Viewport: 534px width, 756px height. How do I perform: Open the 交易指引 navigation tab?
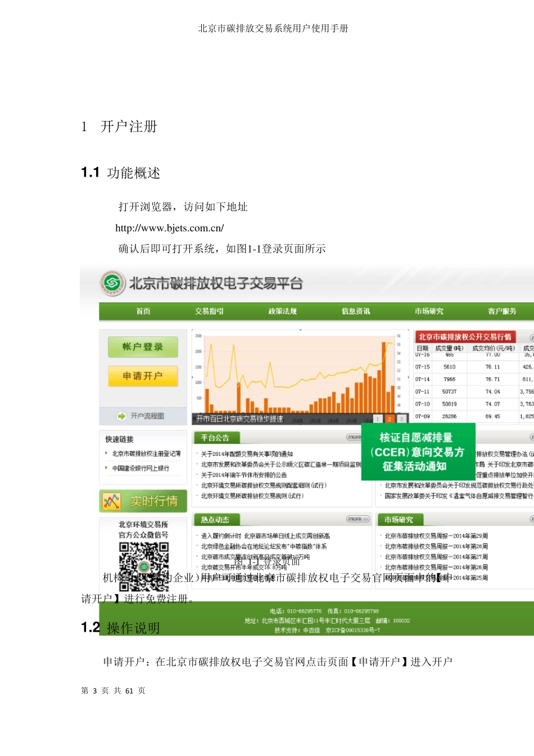point(209,311)
